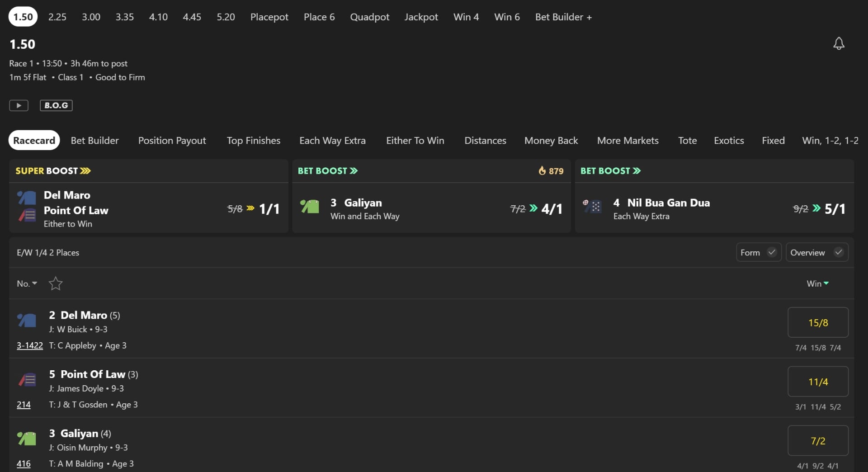
Task: Open Galiyan form link 416
Action: point(24,463)
